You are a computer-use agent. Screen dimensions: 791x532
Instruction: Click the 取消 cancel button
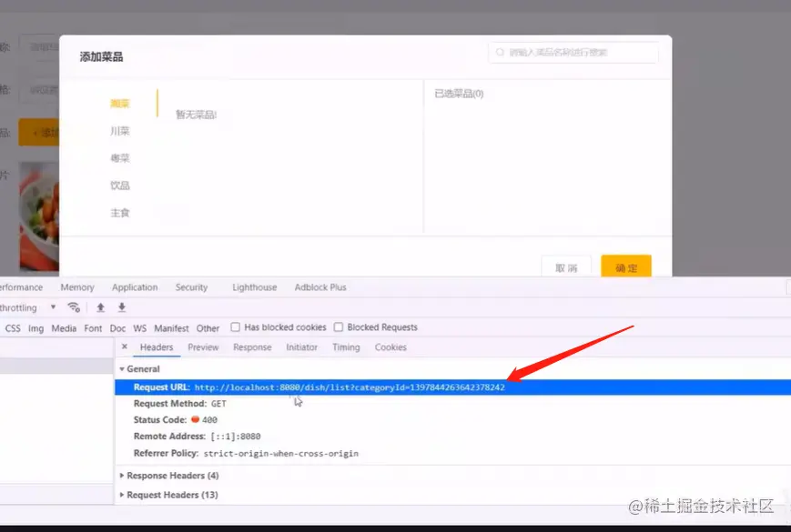point(566,266)
